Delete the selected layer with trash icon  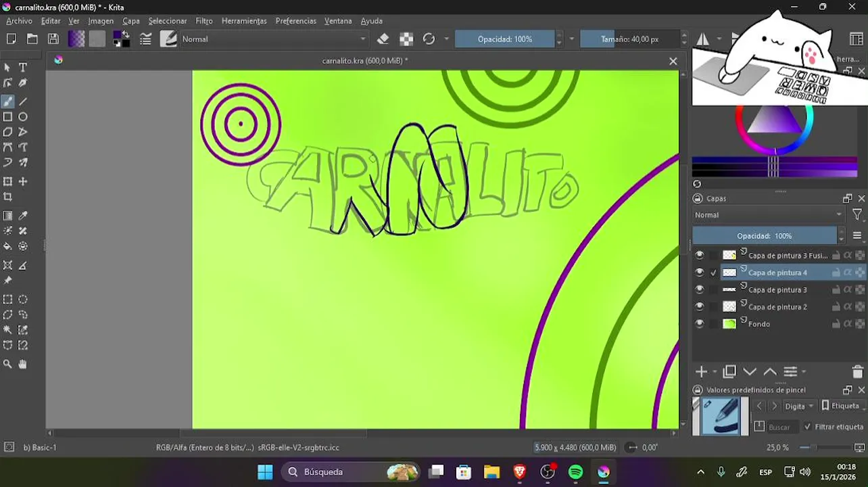click(x=857, y=371)
